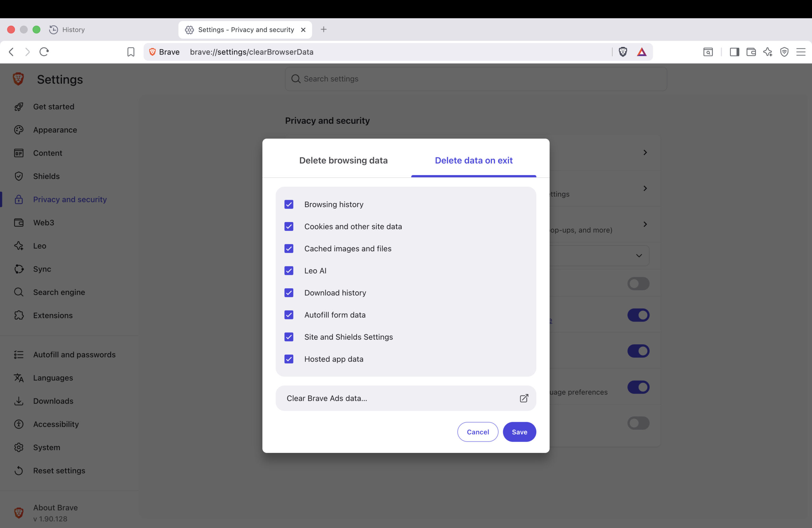Click the Brave Shields lion icon in address bar
812x528 pixels.
pyautogui.click(x=623, y=52)
